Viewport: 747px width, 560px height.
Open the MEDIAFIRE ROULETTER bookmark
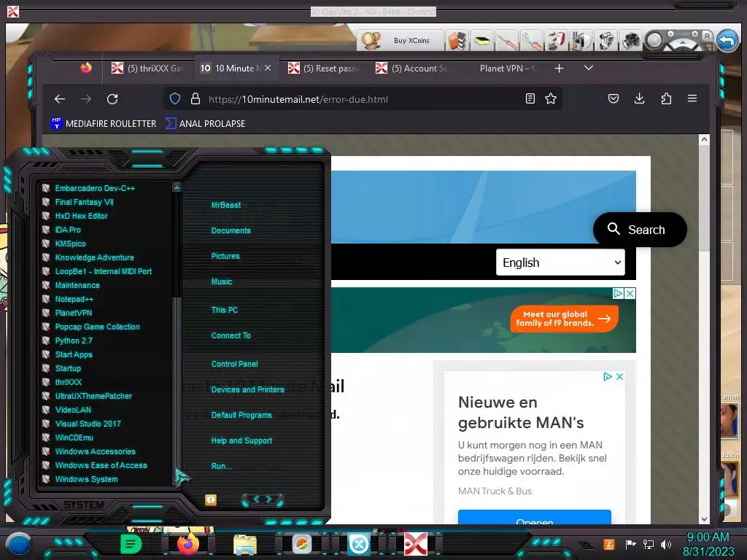[104, 123]
